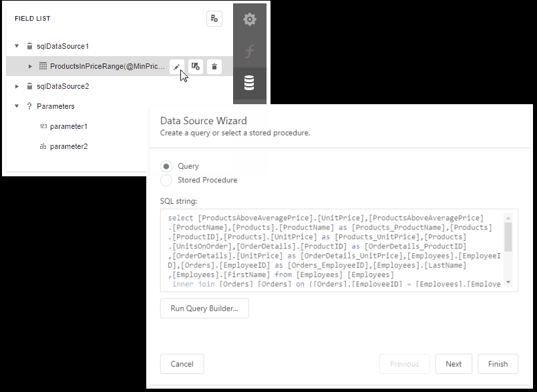Click the Add Data Source icon

pyautogui.click(x=214, y=19)
